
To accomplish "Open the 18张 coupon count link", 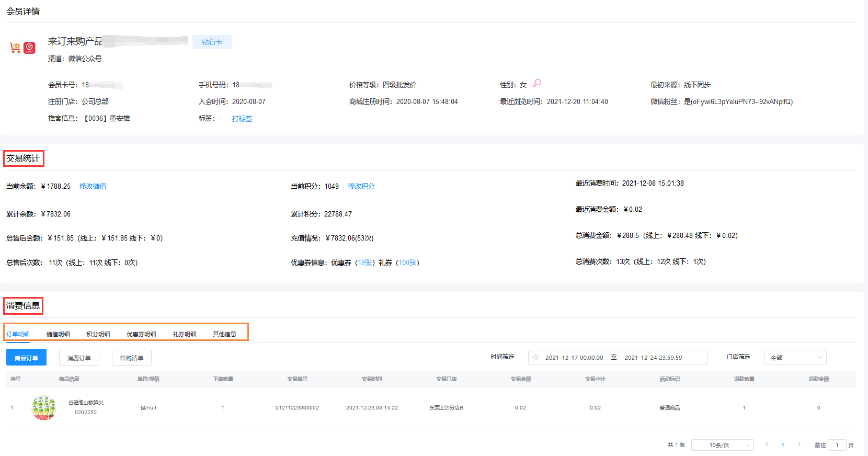I will [365, 263].
